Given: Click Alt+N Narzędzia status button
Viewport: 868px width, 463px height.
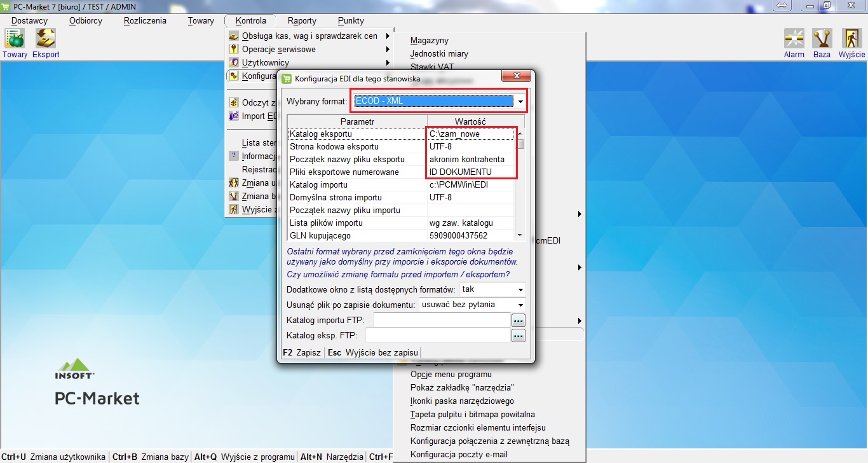Looking at the screenshot, I should click(332, 457).
